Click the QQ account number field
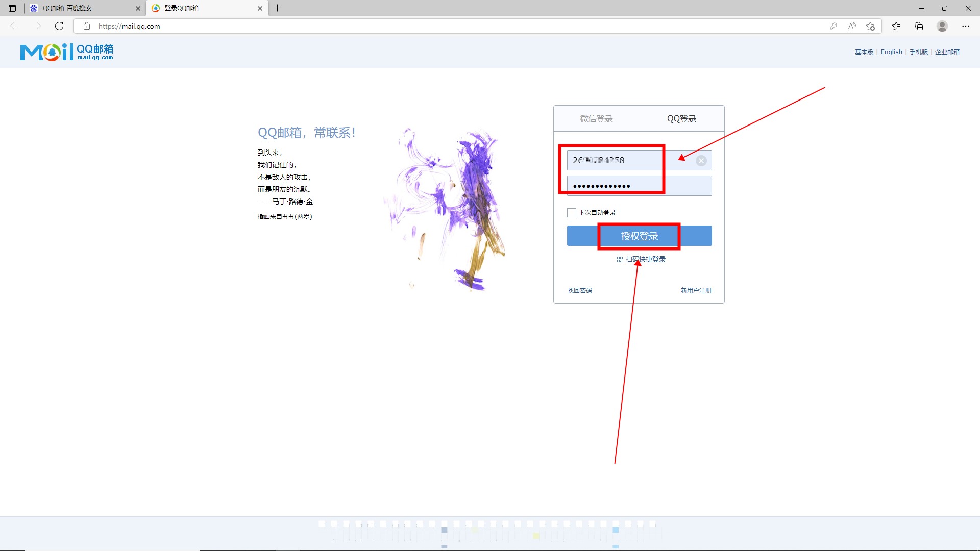 click(639, 160)
